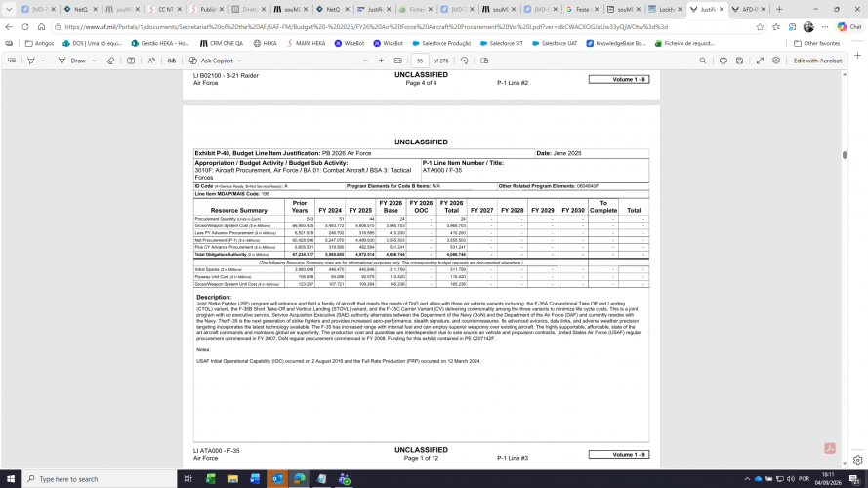
Task: Open Outlook from the taskbar
Action: 277,479
